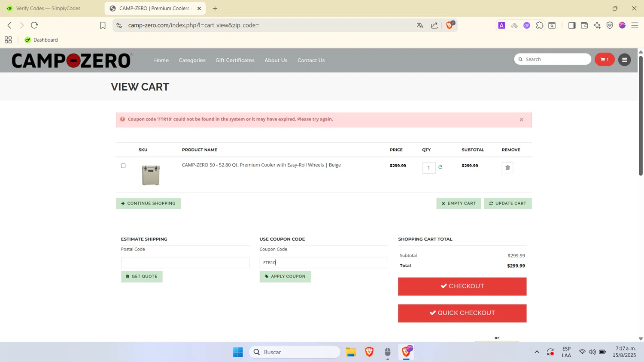Proceed with the Checkout button
644x362 pixels.
[462, 287]
